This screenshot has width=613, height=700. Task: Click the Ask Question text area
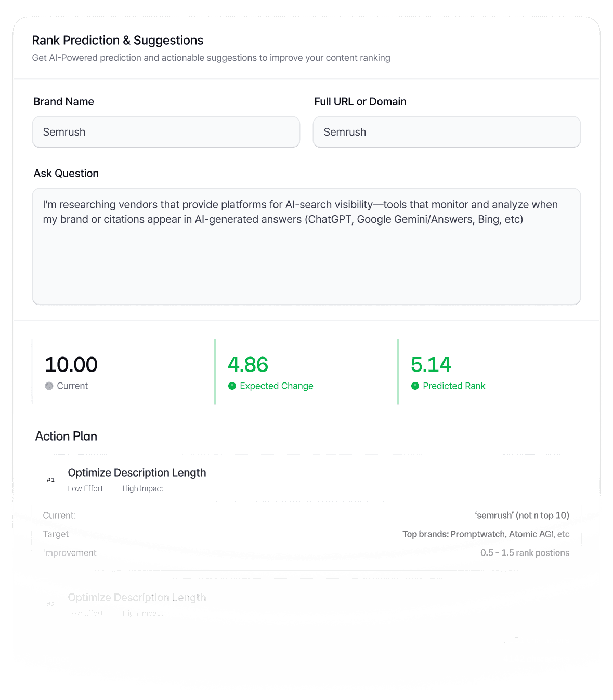(x=306, y=246)
